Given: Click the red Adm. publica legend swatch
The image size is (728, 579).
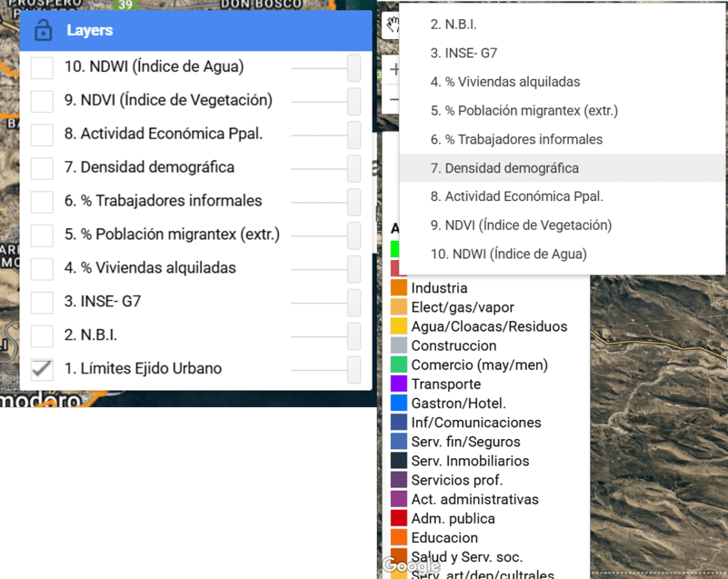Looking at the screenshot, I should point(399,519).
